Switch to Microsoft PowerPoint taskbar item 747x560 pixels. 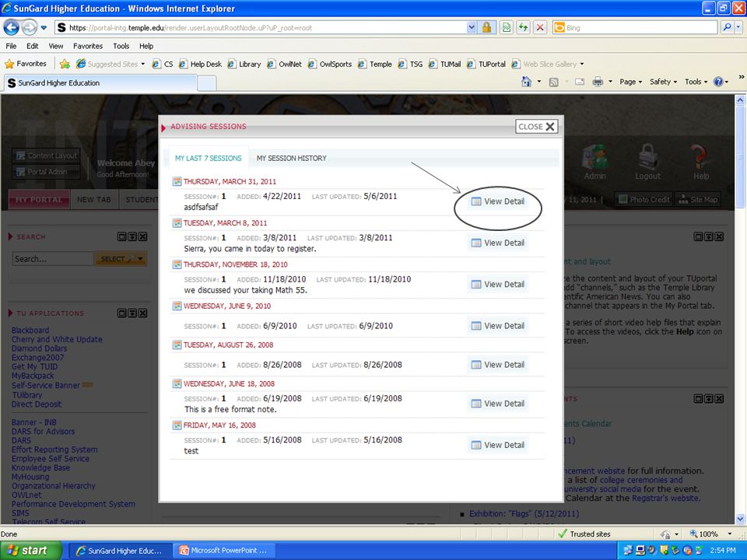click(223, 551)
